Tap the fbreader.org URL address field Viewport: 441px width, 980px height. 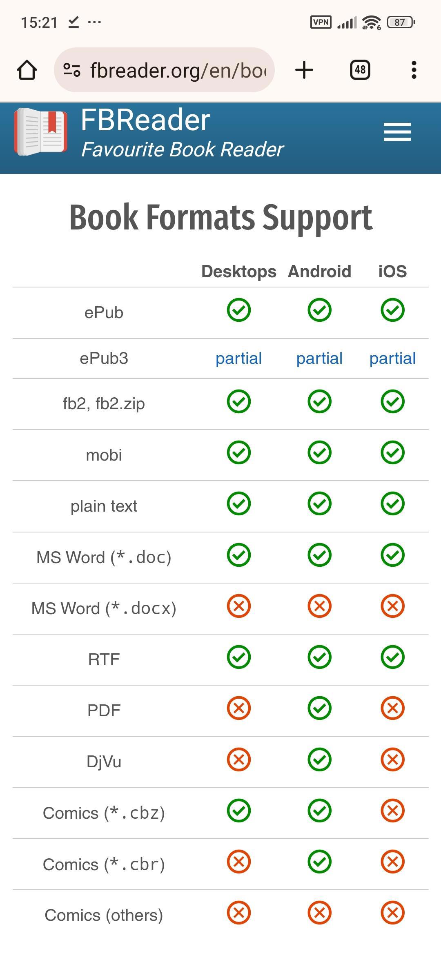(178, 70)
